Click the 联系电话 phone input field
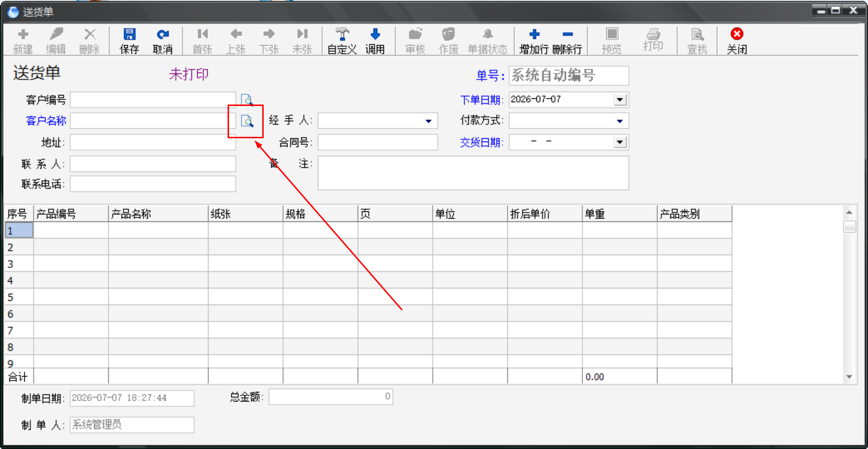 (x=153, y=184)
